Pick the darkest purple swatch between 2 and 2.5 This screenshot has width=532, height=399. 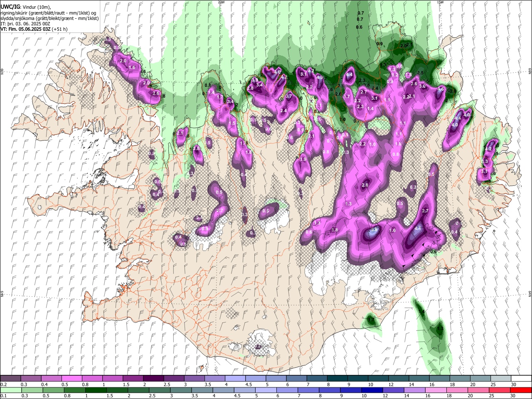(x=153, y=379)
